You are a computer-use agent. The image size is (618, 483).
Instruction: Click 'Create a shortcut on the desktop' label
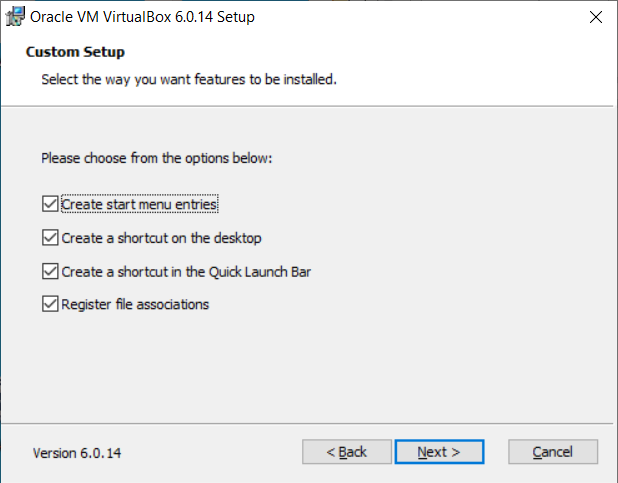(161, 238)
